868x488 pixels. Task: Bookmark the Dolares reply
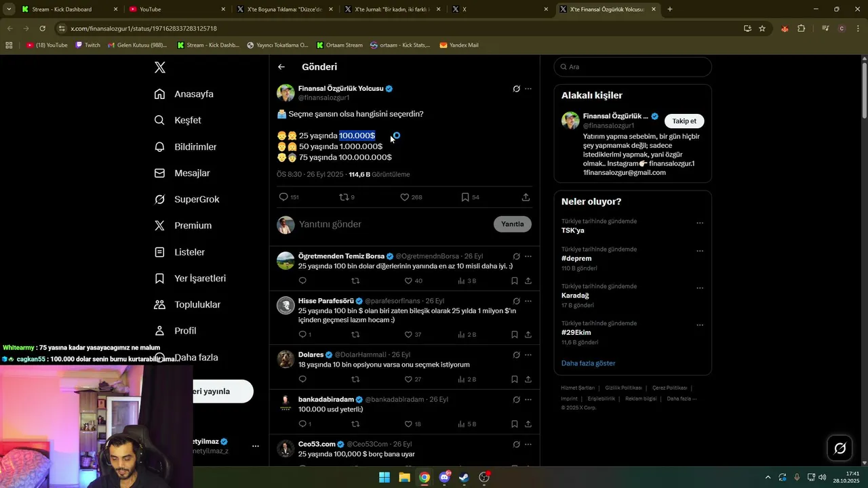[x=515, y=380]
